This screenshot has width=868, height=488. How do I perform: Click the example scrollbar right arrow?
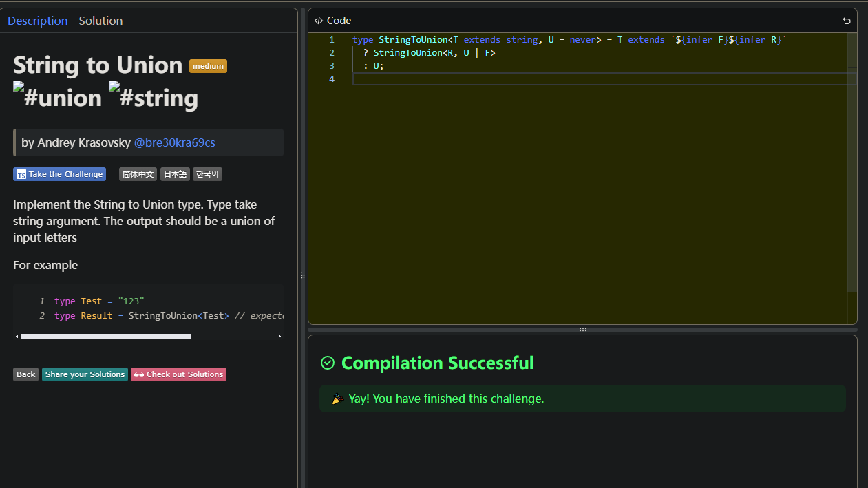pyautogui.click(x=279, y=336)
